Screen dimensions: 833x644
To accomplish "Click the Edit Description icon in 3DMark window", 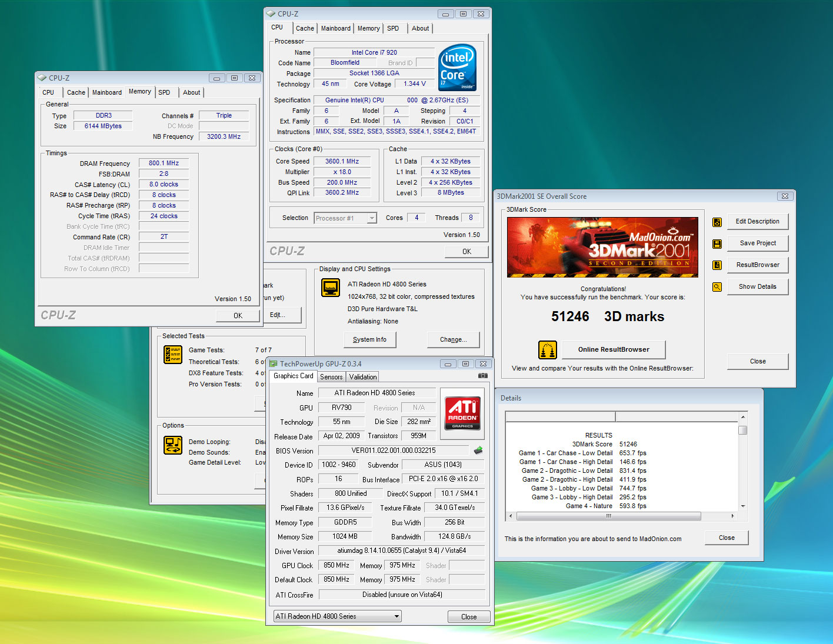I will (x=717, y=222).
